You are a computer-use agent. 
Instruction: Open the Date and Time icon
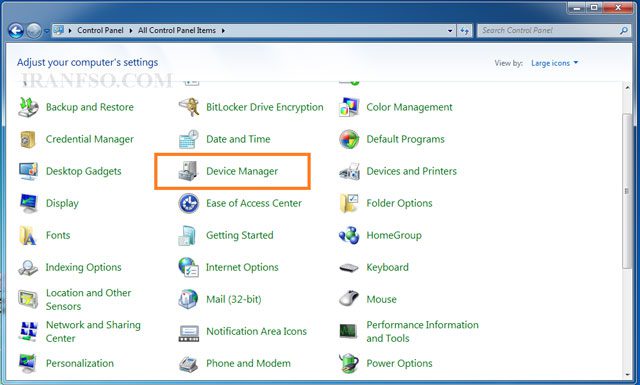click(x=189, y=139)
